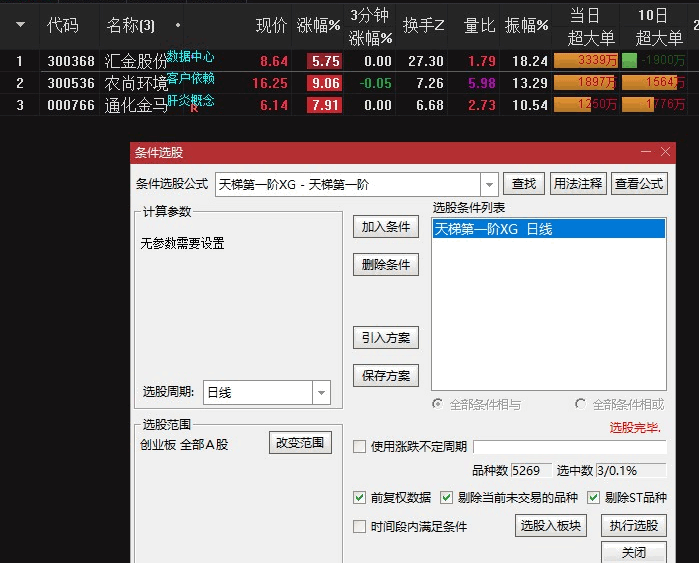This screenshot has height=563, width=699.
Task: Sort by 代码 column header
Action: click(63, 25)
